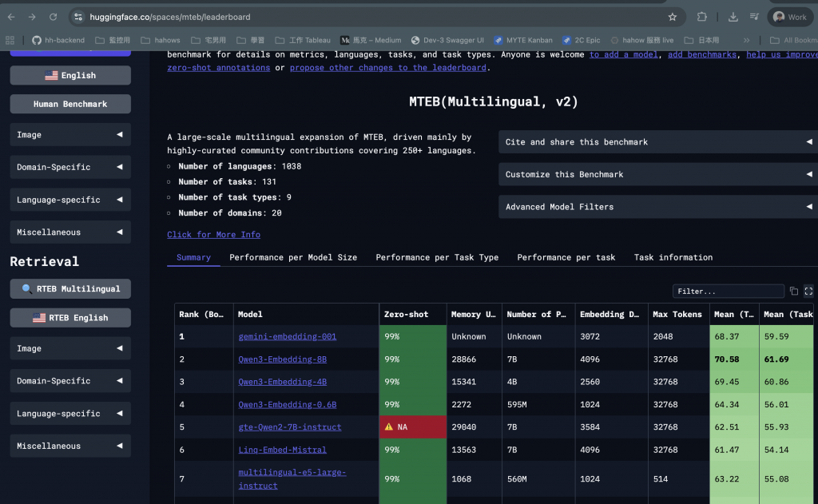Switch to Performance per Task Type tab

pos(437,257)
